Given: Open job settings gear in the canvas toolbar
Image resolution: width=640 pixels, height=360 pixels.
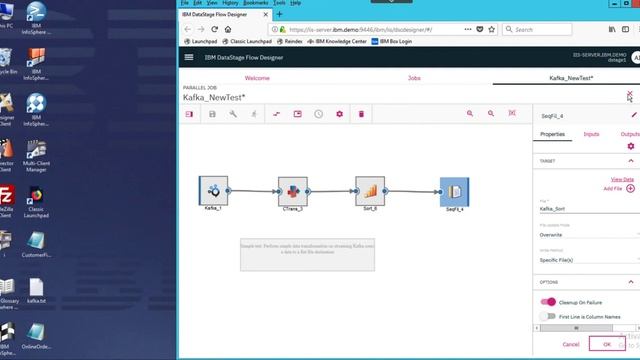Looking at the screenshot, I should 340,114.
